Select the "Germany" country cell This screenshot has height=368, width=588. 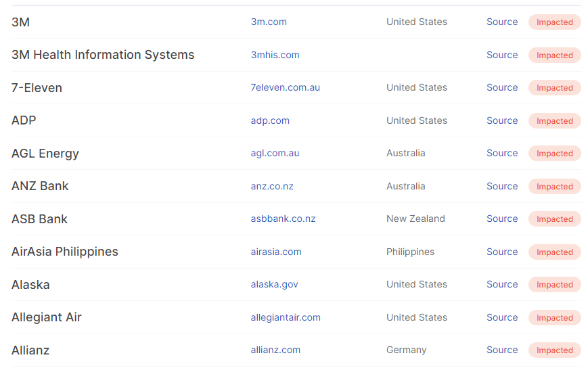407,350
